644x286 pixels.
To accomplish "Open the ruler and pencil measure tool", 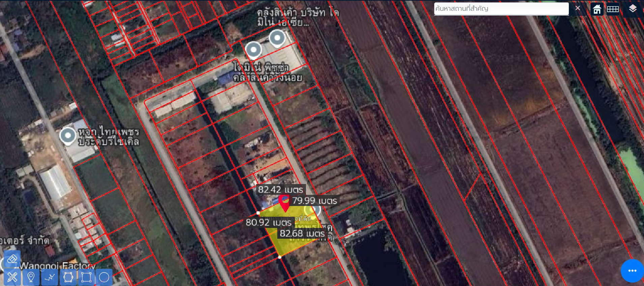I will (12, 277).
